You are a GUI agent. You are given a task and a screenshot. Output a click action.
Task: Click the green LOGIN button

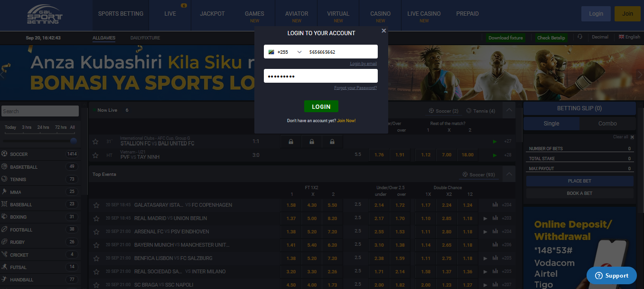(x=321, y=106)
